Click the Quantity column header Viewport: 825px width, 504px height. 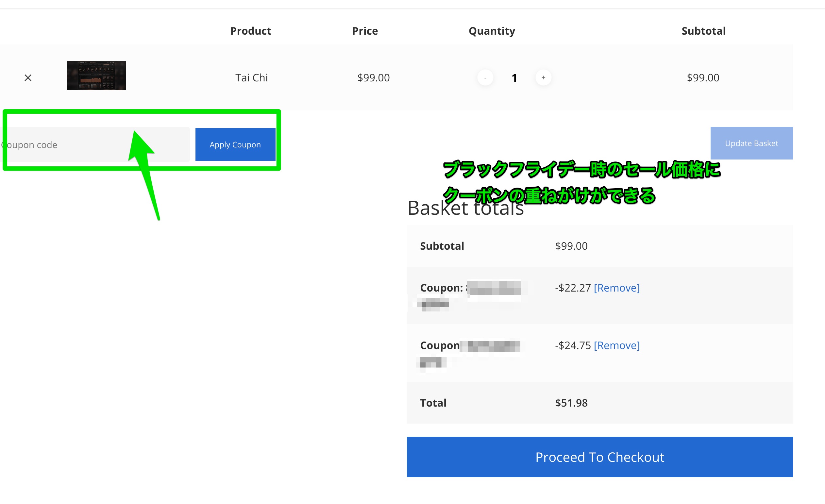(x=492, y=31)
